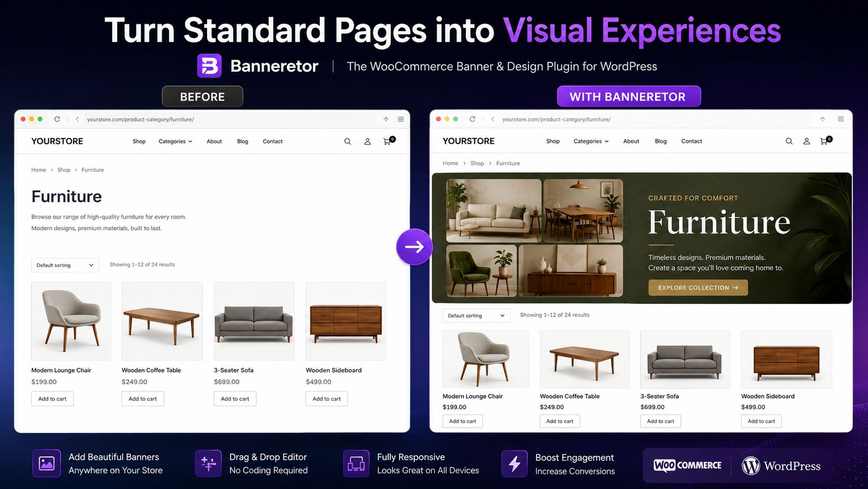Open the cart icon in the With Banneretor window
This screenshot has height=489, width=868.
[825, 140]
